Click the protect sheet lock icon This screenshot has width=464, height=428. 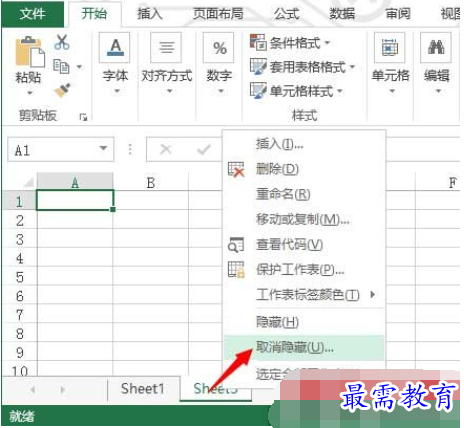[x=236, y=269]
